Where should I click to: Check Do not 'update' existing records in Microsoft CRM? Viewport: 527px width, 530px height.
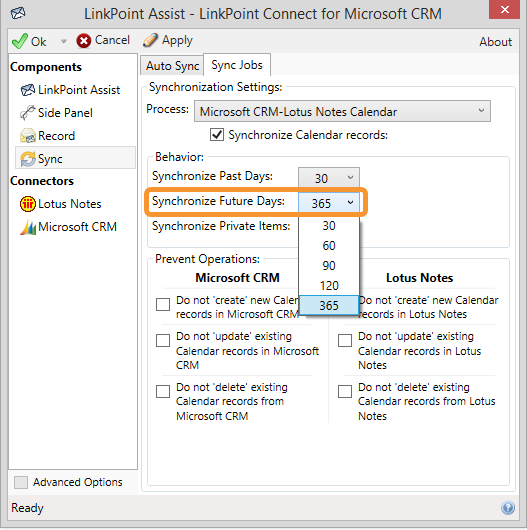click(163, 340)
